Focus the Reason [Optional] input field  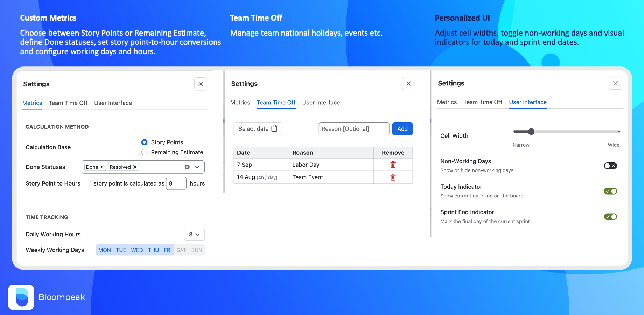(x=354, y=129)
